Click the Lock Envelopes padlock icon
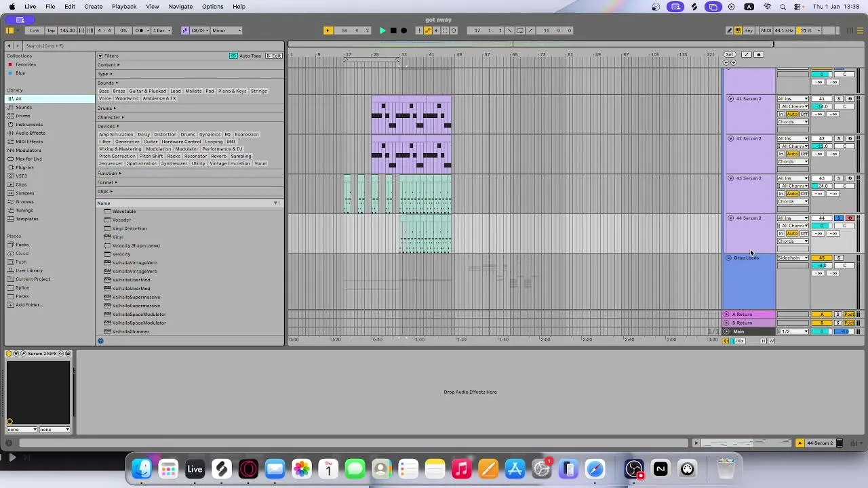The height and width of the screenshot is (488, 868). tap(759, 54)
